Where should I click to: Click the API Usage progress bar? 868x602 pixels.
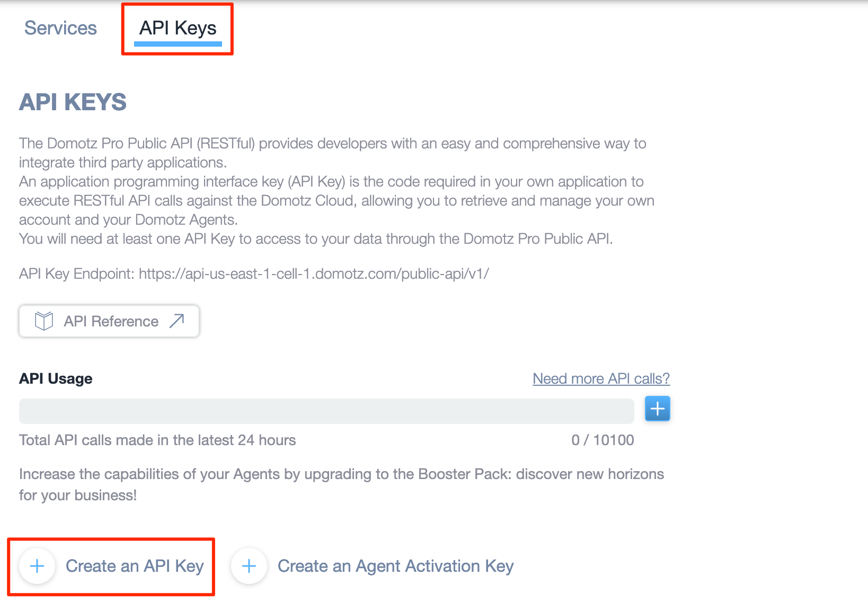coord(326,411)
